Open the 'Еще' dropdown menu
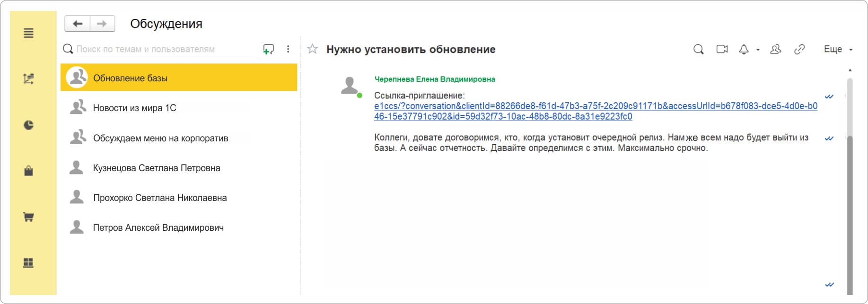The width and height of the screenshot is (868, 304). 838,49
